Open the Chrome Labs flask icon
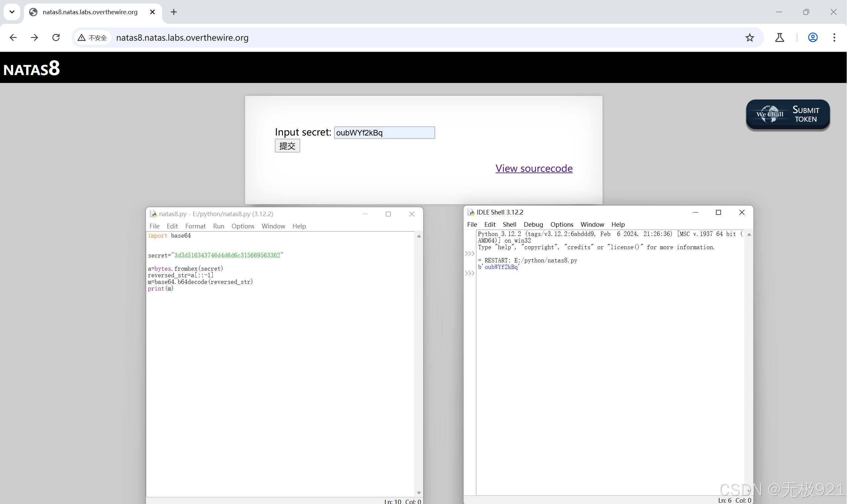 pos(780,37)
